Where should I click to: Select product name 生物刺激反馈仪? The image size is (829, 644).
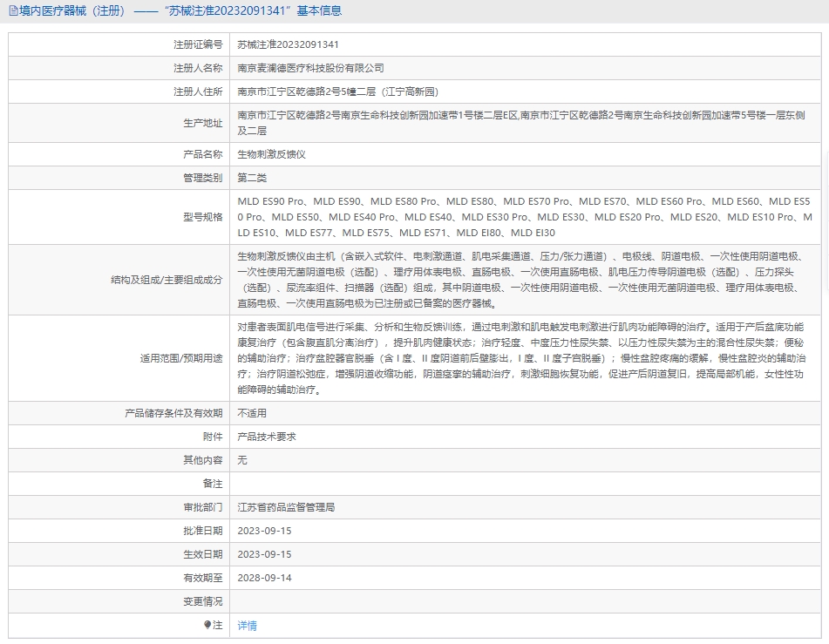pyautogui.click(x=272, y=154)
